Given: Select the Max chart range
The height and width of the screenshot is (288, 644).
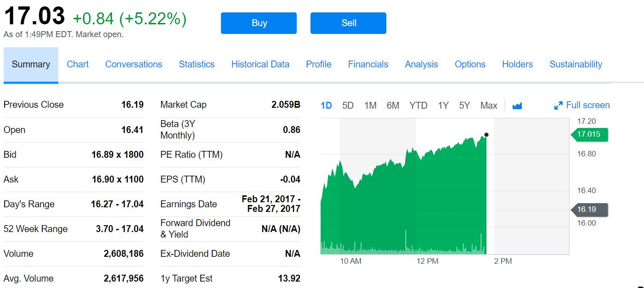Looking at the screenshot, I should [489, 106].
